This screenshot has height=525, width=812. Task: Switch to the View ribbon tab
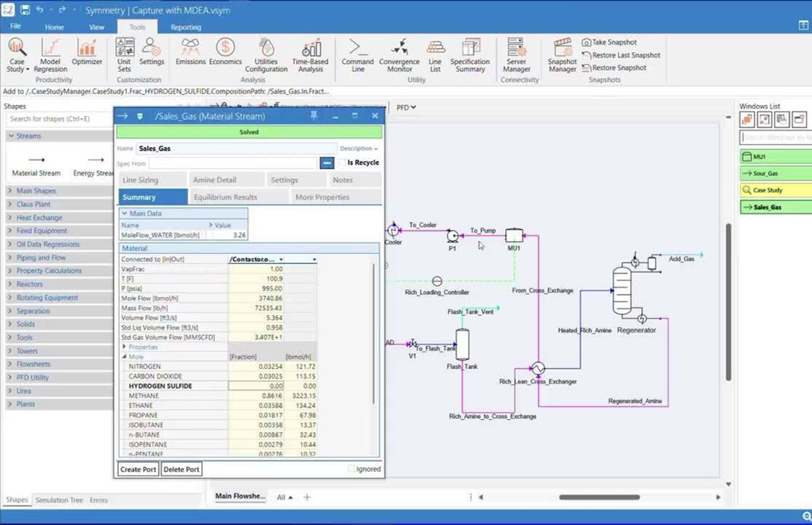(96, 27)
